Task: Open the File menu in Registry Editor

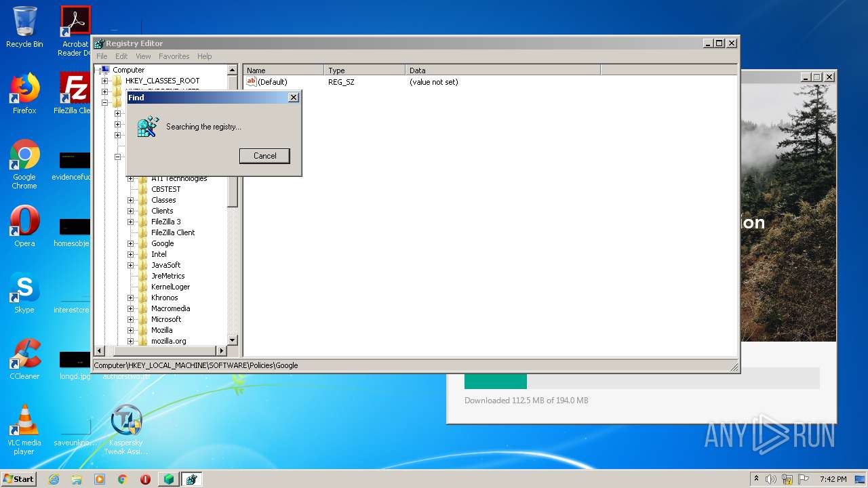Action: pos(102,56)
